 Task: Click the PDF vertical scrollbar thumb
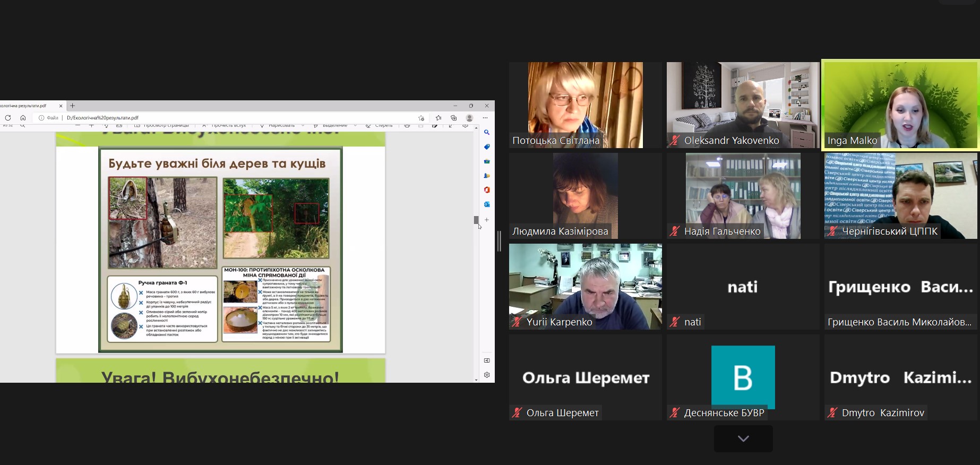pos(476,220)
